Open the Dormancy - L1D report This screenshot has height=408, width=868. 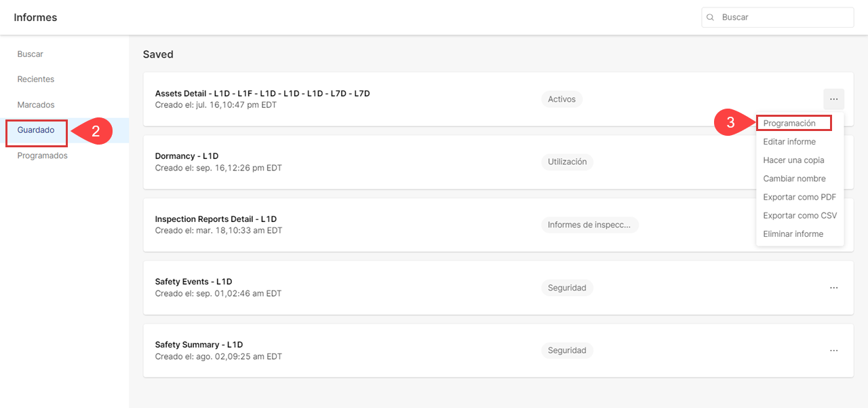186,156
